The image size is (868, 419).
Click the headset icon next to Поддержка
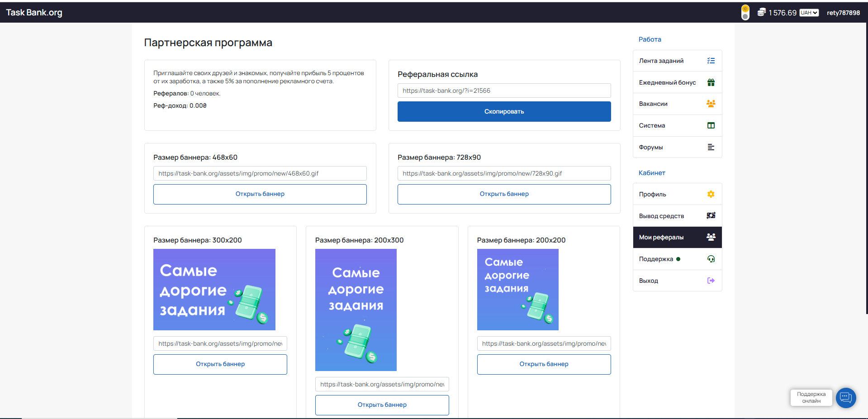[x=711, y=259]
